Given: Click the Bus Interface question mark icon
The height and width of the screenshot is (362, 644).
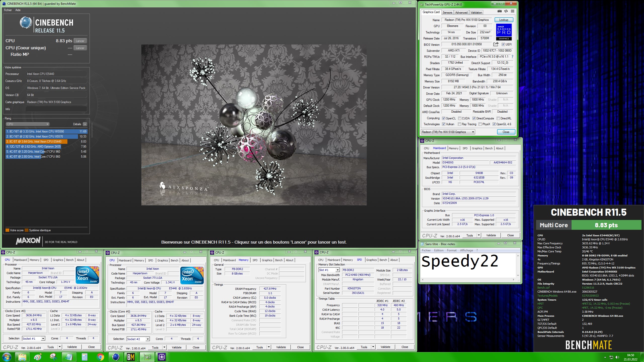Looking at the screenshot, I should 512,57.
